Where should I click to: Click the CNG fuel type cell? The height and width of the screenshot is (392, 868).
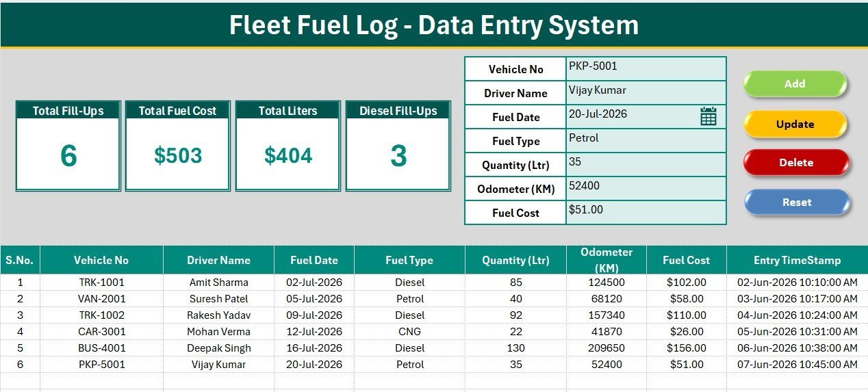coord(409,331)
